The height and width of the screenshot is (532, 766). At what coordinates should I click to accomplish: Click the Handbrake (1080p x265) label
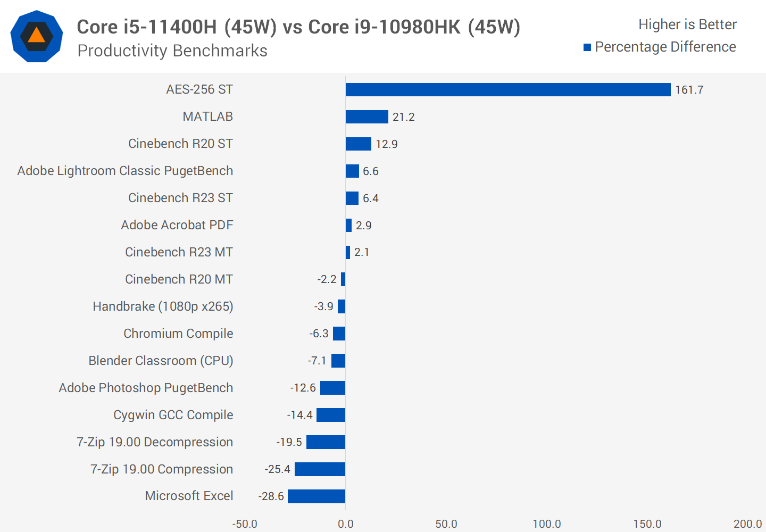tap(163, 306)
